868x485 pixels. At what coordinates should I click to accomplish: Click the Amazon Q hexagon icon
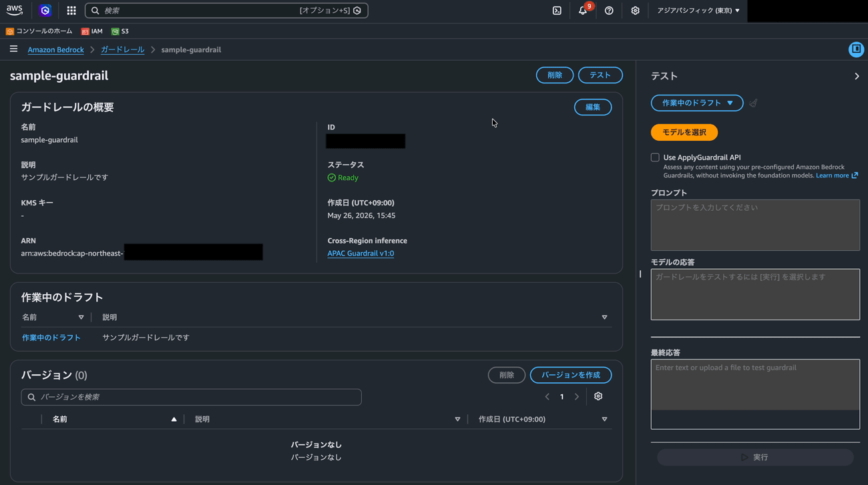45,11
